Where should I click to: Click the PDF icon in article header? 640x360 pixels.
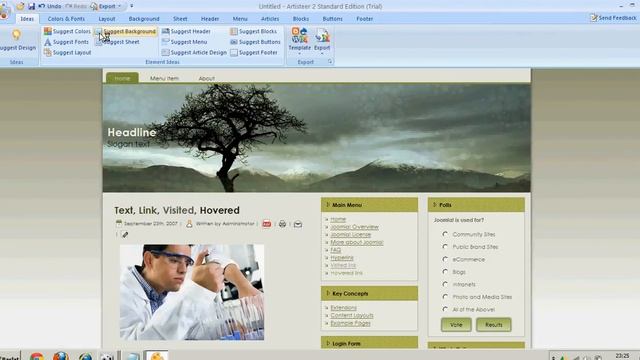click(x=267, y=224)
